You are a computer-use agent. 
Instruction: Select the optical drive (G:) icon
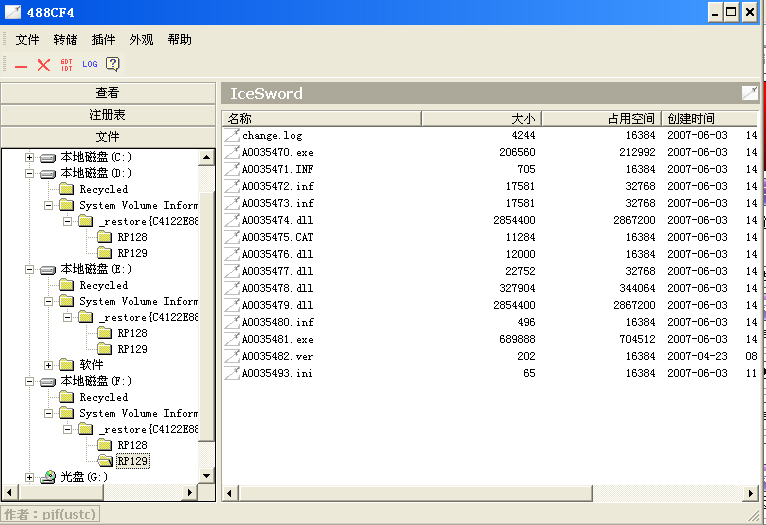(x=47, y=477)
